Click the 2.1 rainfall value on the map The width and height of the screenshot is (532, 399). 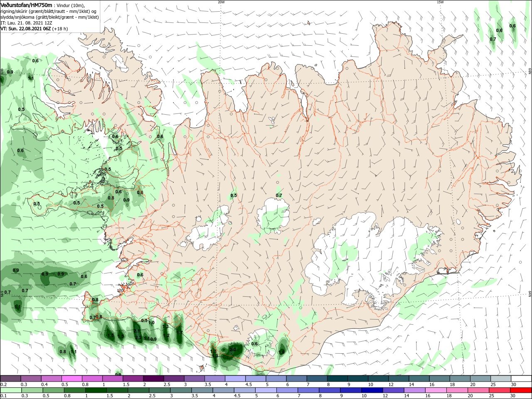tap(137, 330)
